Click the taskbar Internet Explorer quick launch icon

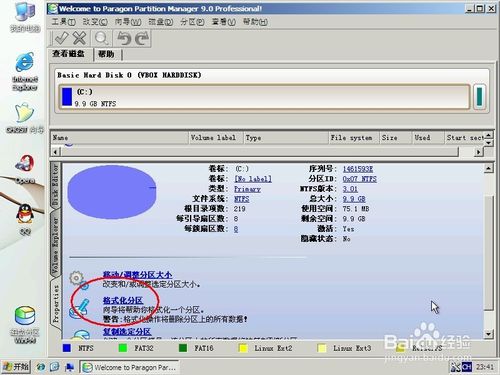[41, 367]
